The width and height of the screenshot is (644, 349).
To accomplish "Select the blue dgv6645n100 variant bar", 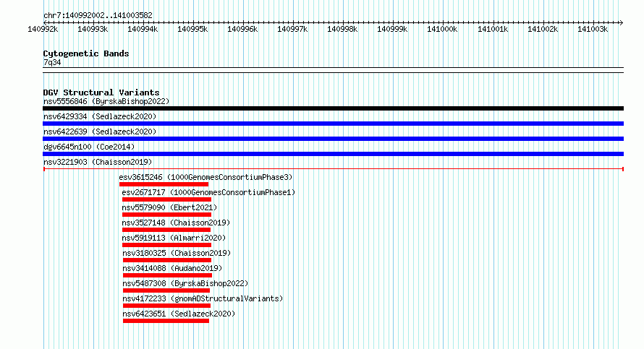I will [333, 154].
